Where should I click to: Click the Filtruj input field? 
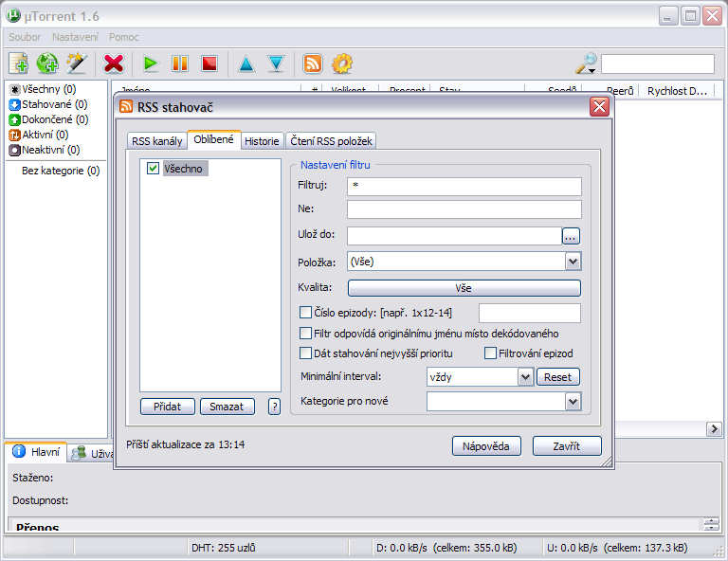tap(464, 186)
